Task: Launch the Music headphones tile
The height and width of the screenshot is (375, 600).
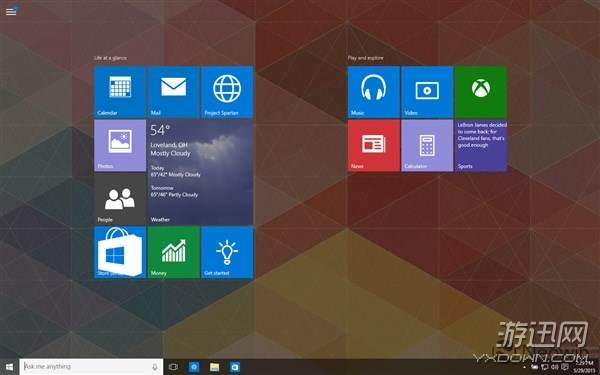Action: pos(374,91)
